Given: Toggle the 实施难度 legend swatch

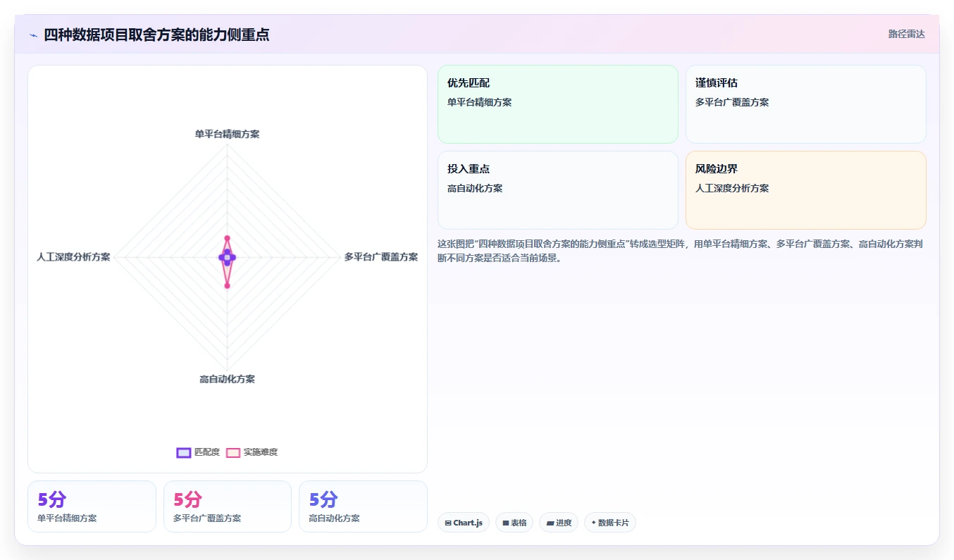Looking at the screenshot, I should coord(233,452).
